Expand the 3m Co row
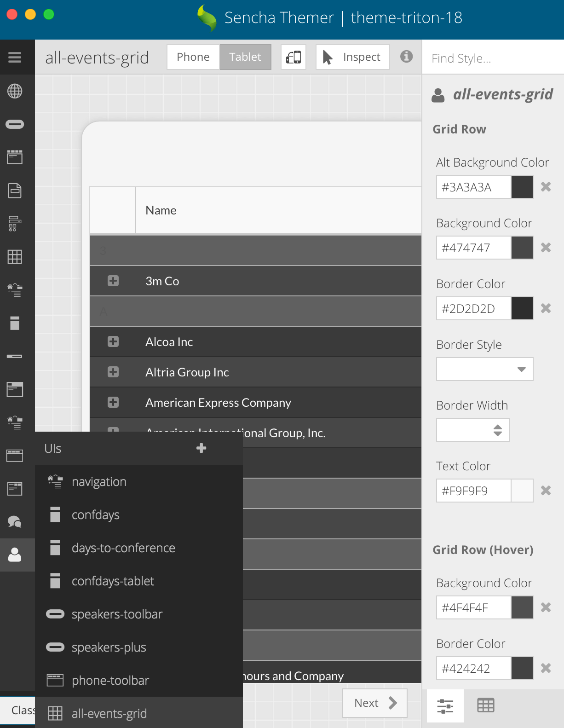This screenshot has width=564, height=728. [113, 281]
